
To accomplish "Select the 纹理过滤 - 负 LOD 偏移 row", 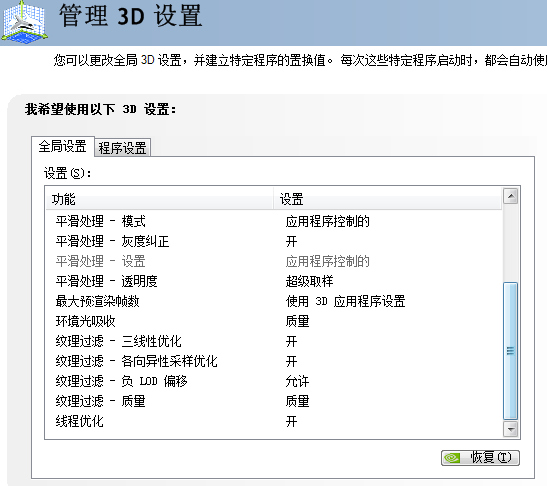I will click(x=274, y=381).
